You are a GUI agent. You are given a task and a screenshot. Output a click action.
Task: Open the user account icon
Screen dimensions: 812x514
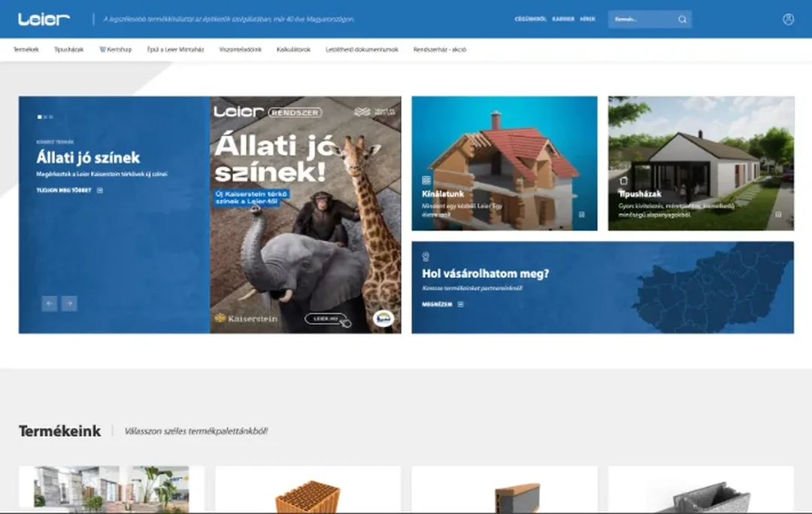click(x=788, y=19)
